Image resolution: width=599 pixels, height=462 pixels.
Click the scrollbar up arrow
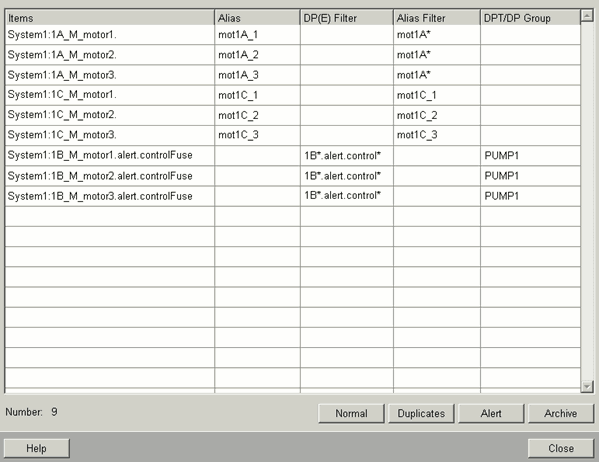tap(586, 16)
